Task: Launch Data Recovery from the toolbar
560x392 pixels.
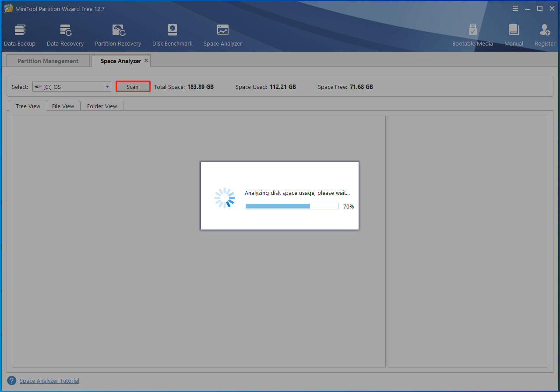Action: tap(65, 35)
